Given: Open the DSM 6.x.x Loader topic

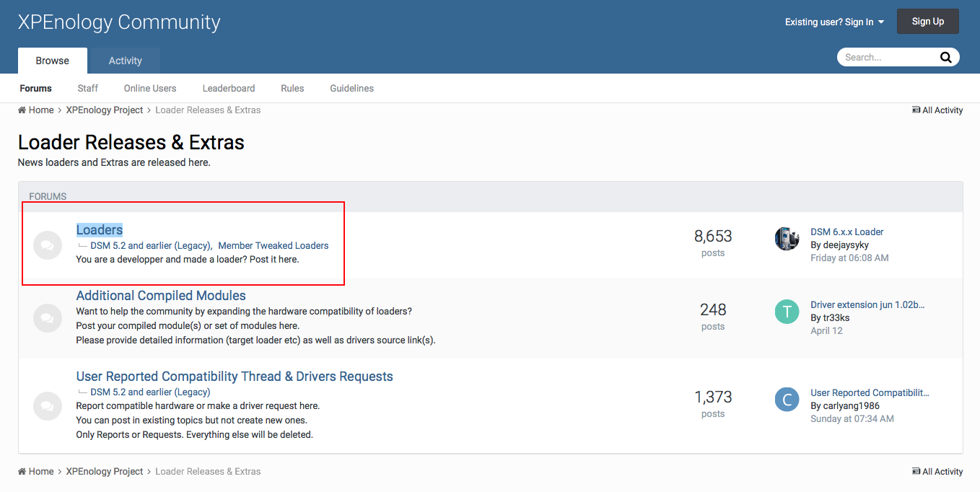Looking at the screenshot, I should [847, 232].
